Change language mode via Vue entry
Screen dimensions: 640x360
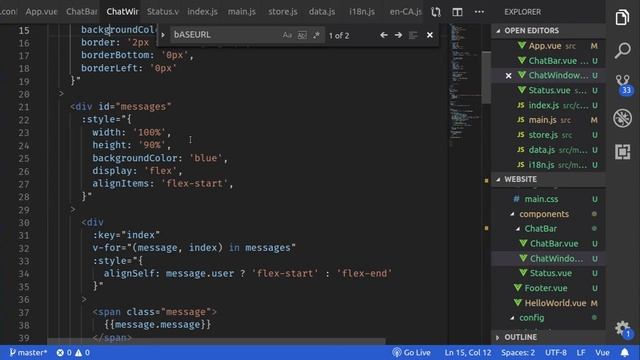[x=602, y=353]
